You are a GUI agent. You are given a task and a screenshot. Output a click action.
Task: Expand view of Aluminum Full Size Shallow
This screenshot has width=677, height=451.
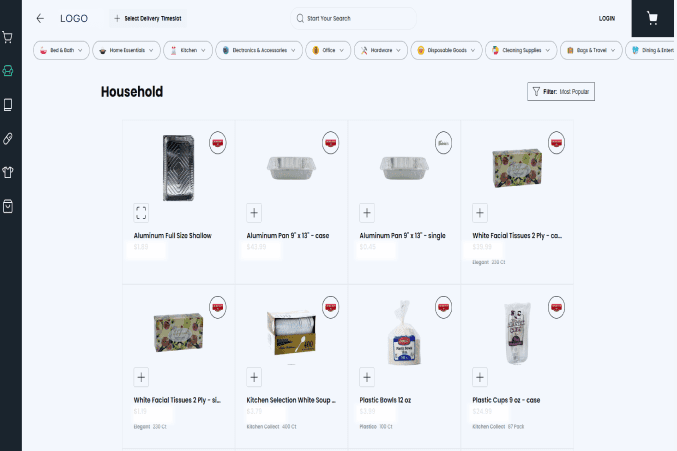point(141,212)
